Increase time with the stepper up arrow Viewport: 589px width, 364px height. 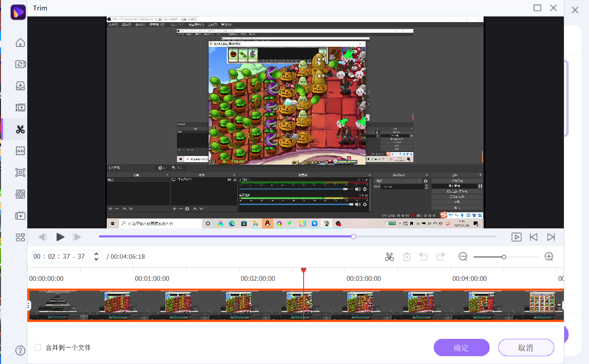click(96, 253)
